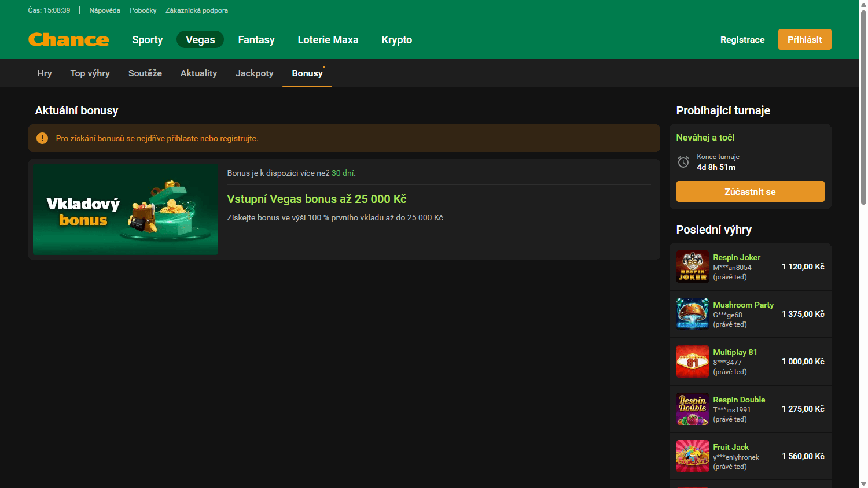
Task: Click the warning icon in the bonus alert
Action: click(x=41, y=138)
